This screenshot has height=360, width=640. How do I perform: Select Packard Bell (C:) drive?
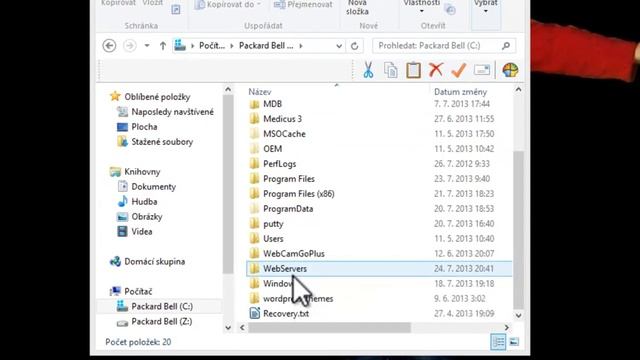click(x=155, y=307)
